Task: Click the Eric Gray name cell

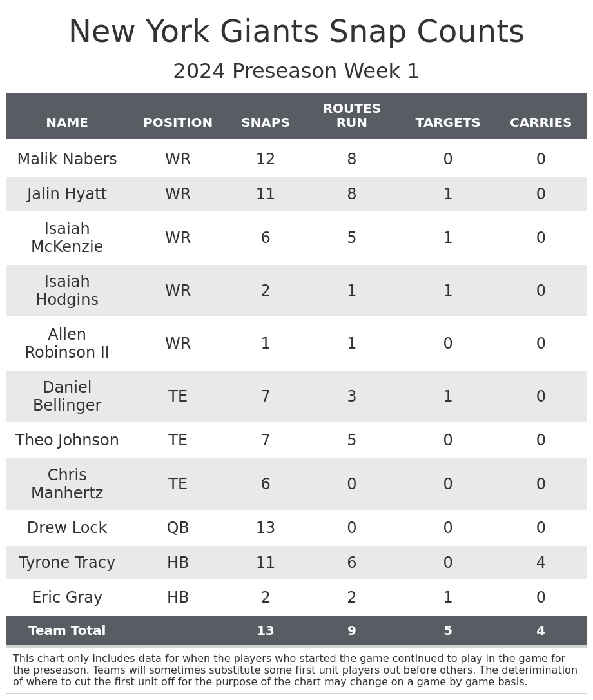Action: pos(67,598)
